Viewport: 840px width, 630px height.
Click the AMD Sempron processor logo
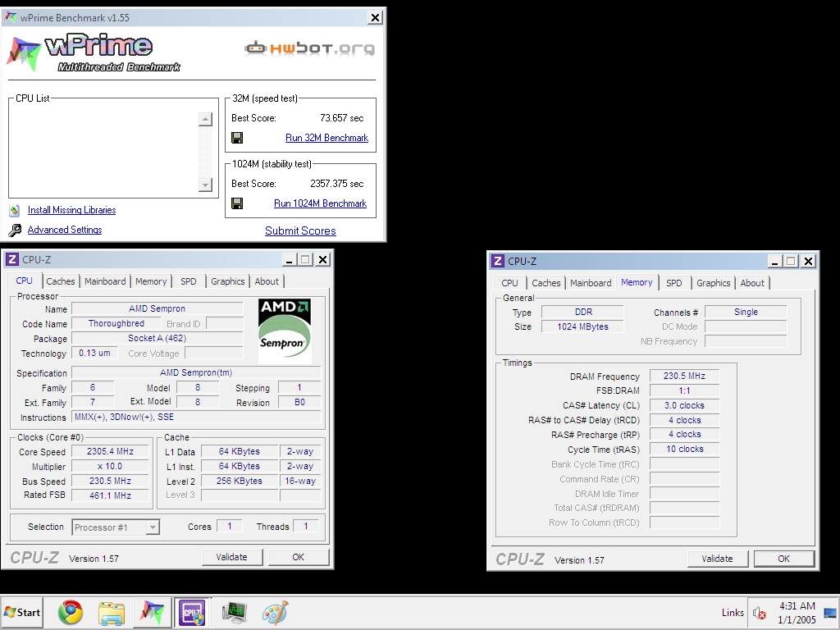(285, 331)
